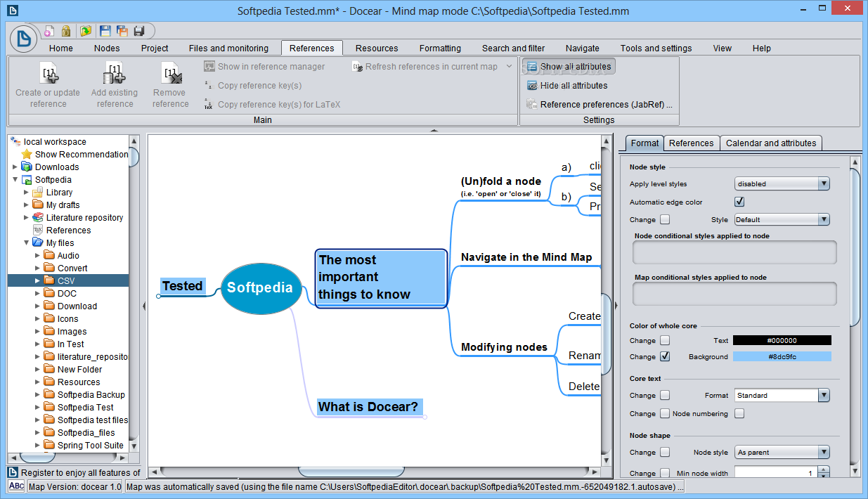Open the Style Default dropdown
Screen dimensions: 868x499
pos(782,220)
